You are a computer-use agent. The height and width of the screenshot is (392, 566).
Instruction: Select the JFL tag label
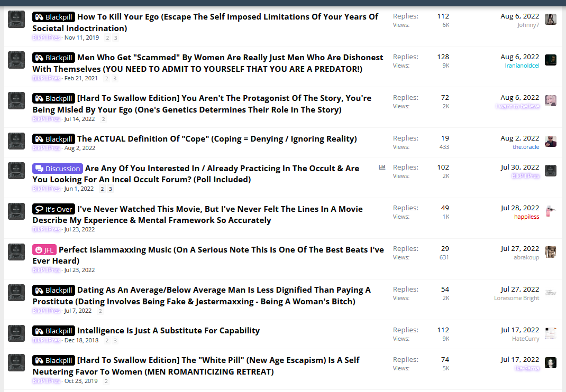tap(44, 250)
